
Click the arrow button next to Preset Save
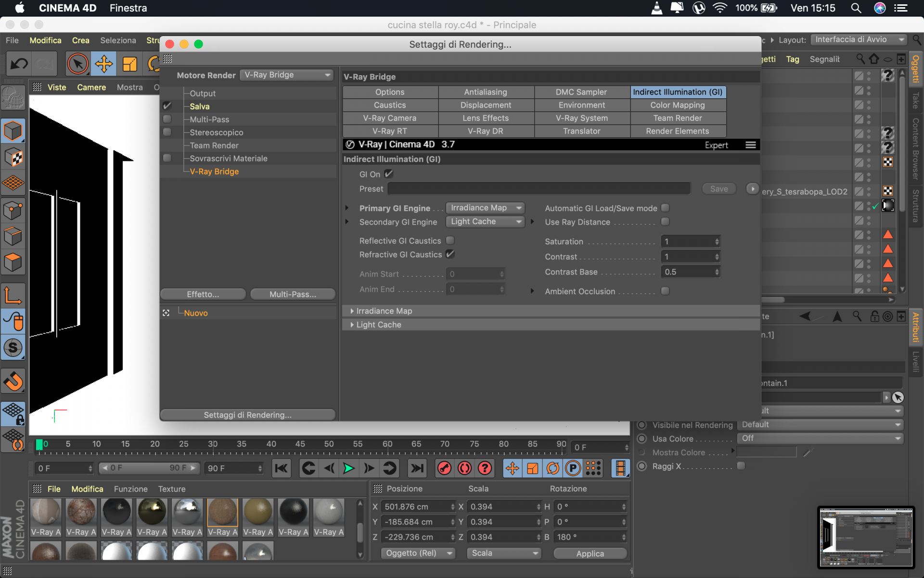(752, 189)
